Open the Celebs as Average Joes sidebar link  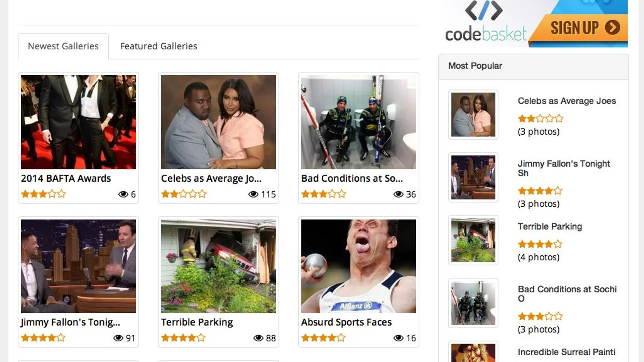(567, 101)
